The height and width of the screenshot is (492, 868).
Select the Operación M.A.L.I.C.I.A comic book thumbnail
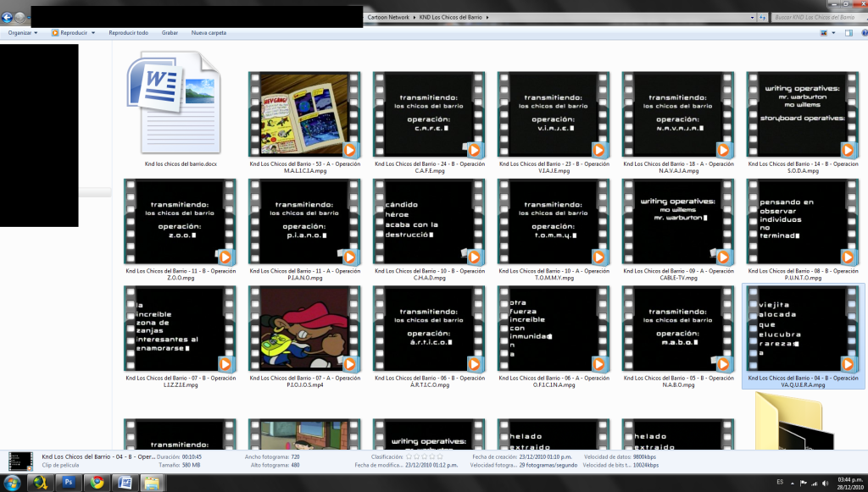(304, 114)
